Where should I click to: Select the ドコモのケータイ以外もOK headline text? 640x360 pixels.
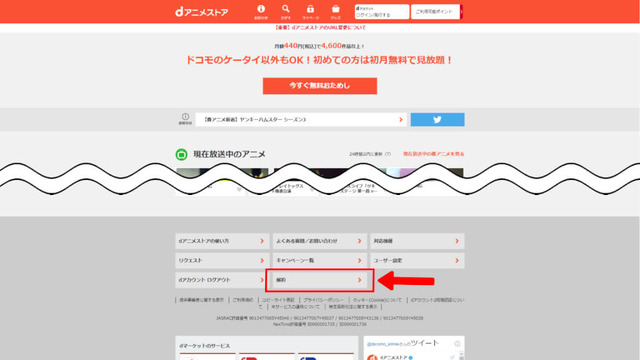320,60
